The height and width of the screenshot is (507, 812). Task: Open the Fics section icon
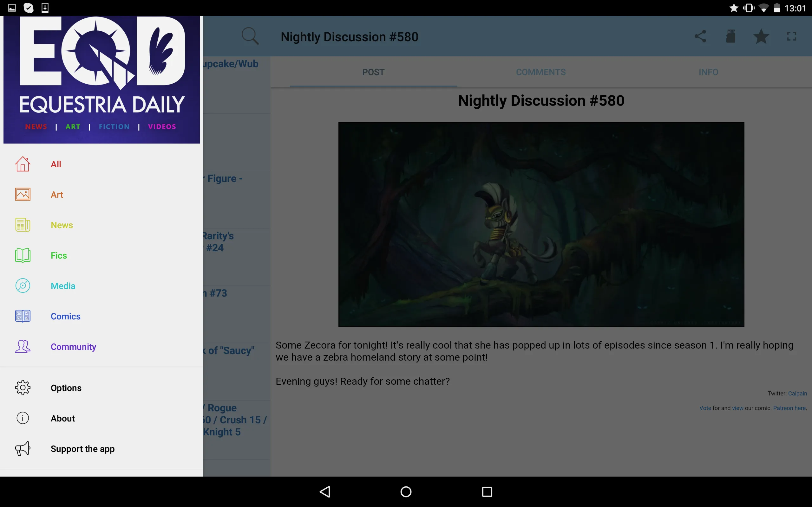point(22,255)
